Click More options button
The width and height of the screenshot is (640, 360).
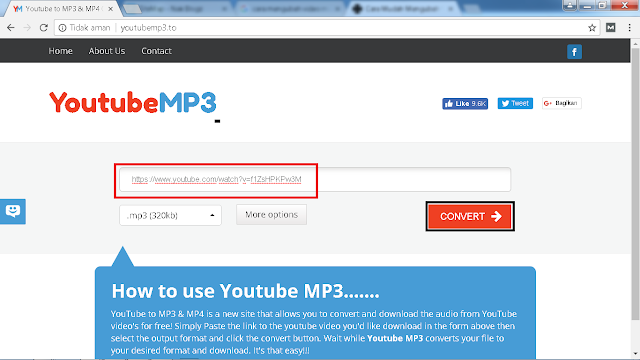271,215
